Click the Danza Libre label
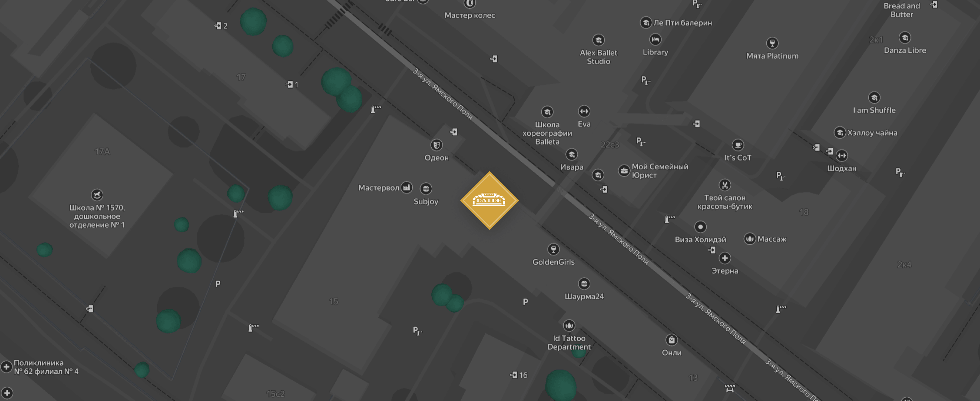The height and width of the screenshot is (401, 980). 905,50
